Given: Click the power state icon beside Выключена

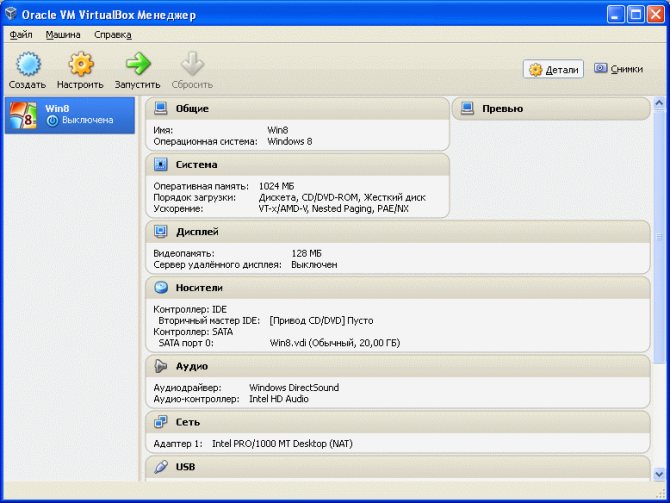Looking at the screenshot, I should [53, 121].
